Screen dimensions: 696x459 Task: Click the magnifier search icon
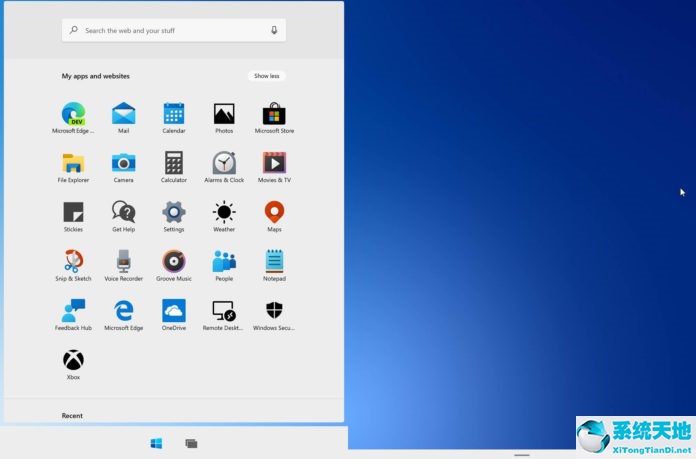pyautogui.click(x=74, y=30)
